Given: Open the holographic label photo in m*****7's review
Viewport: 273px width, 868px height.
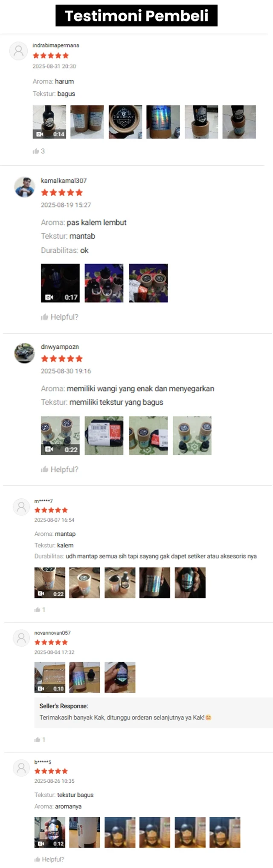Looking at the screenshot, I should click(x=155, y=583).
